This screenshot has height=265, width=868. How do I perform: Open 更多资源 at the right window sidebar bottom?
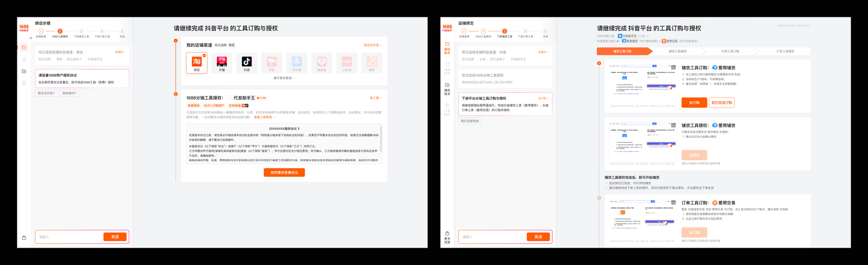447,237
